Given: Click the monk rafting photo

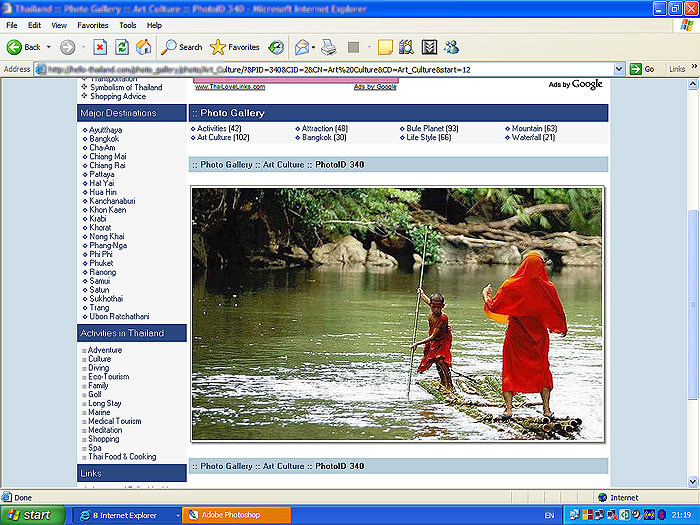Looking at the screenshot, I should [397, 313].
